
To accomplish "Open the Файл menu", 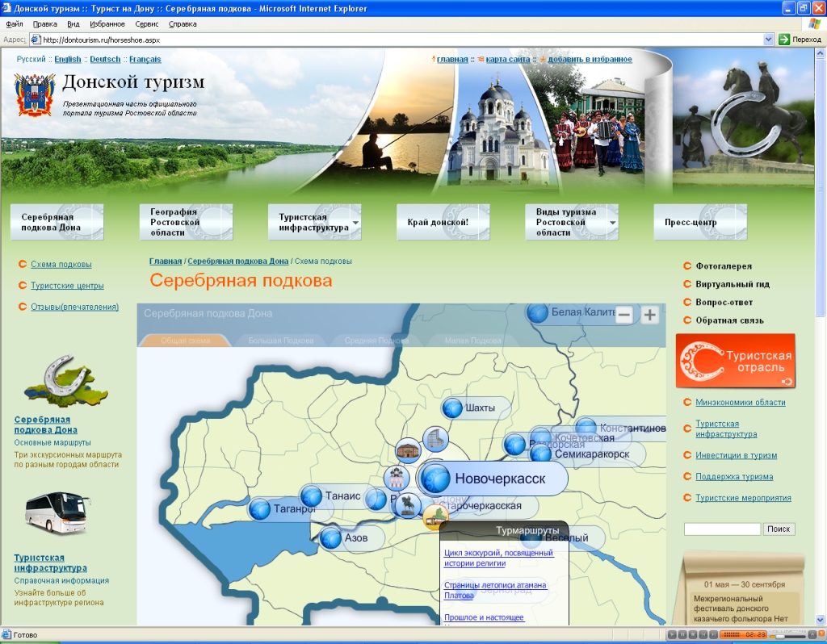I will (15, 23).
